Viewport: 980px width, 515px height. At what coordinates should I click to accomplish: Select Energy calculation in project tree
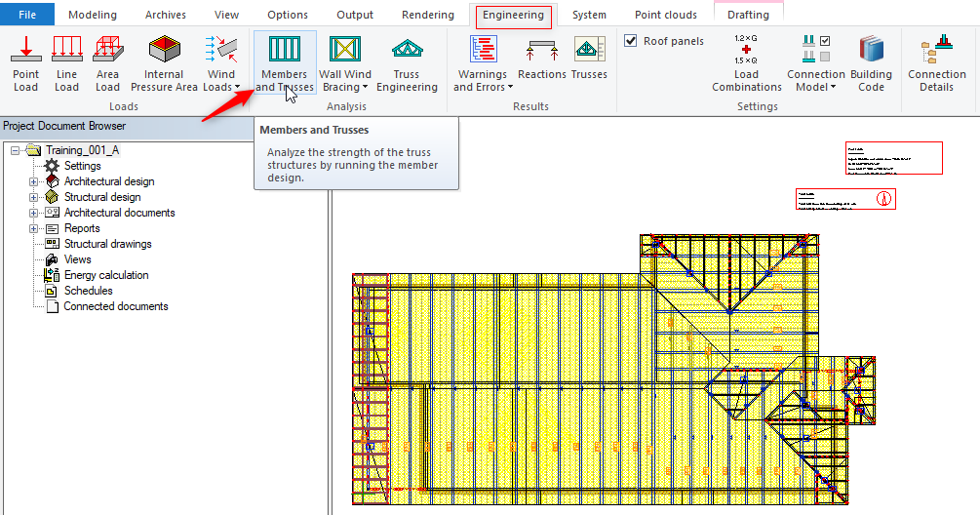106,275
